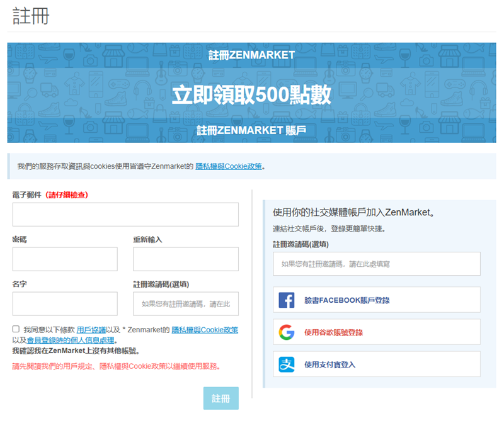The height and width of the screenshot is (445, 504).
Task: Click the 立即領取500點數 banner headline
Action: [x=251, y=94]
